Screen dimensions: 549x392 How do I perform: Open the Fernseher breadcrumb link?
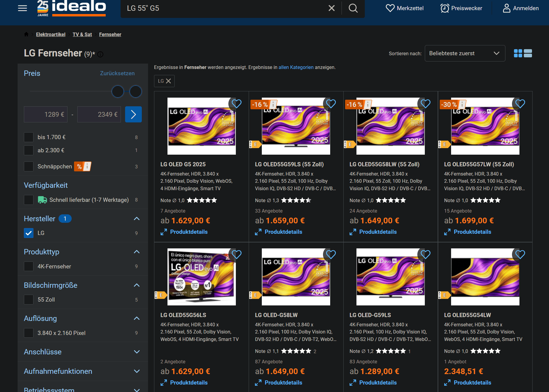(110, 34)
